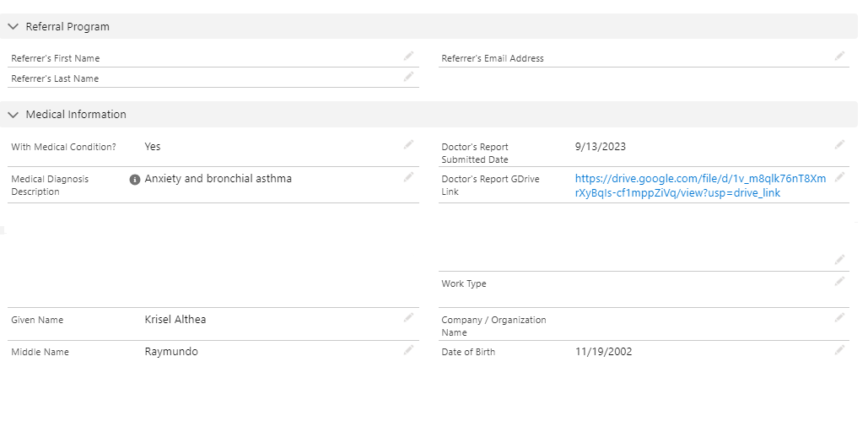Edit Referrer's First Name pencil icon
This screenshot has width=868, height=421.
(x=408, y=56)
